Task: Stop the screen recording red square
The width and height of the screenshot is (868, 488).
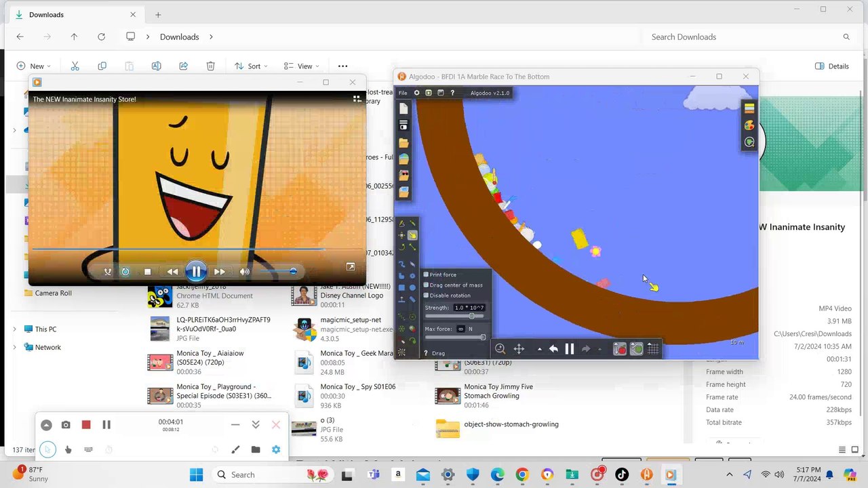Action: point(86,424)
